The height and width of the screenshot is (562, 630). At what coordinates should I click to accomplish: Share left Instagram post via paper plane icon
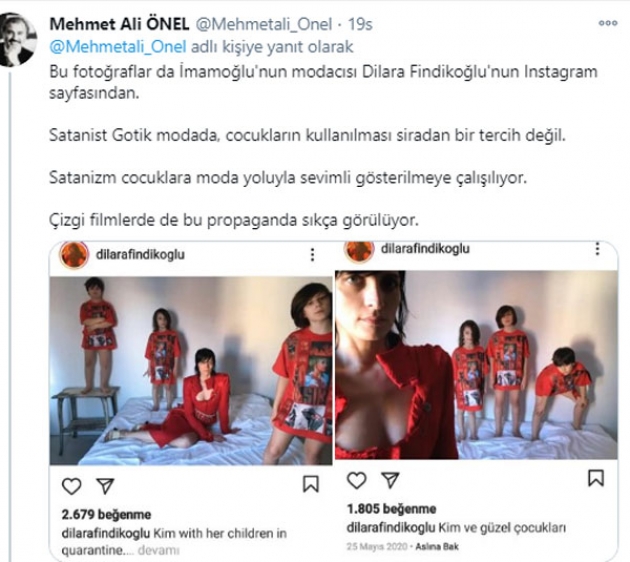tap(105, 486)
